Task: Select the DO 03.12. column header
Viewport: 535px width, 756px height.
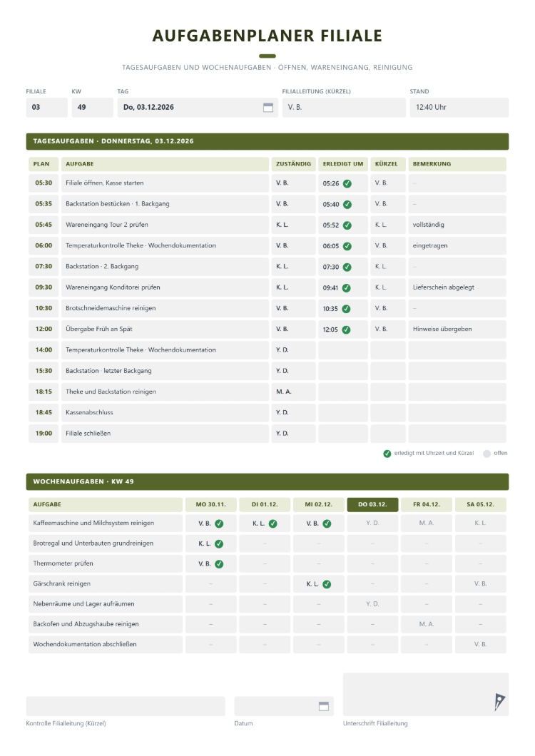Action: pyautogui.click(x=372, y=504)
